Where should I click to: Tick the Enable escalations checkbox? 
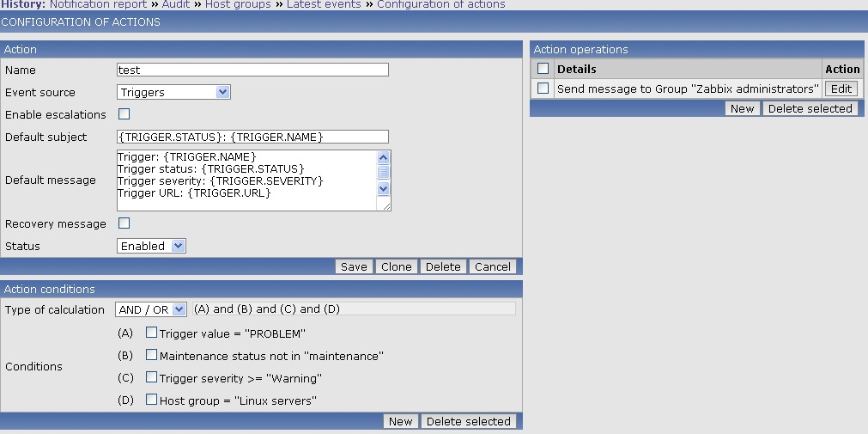coord(124,114)
